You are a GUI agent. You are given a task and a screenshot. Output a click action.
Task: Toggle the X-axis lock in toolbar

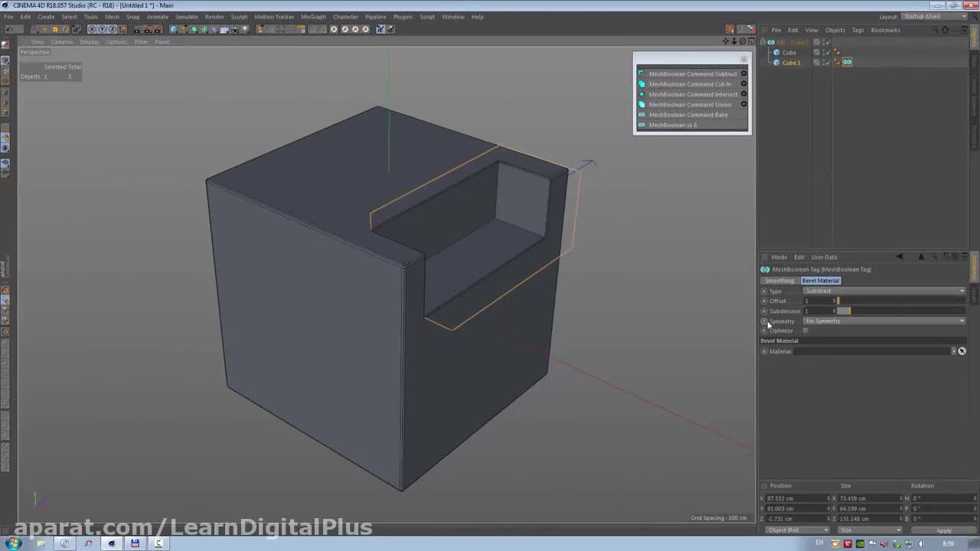click(92, 29)
